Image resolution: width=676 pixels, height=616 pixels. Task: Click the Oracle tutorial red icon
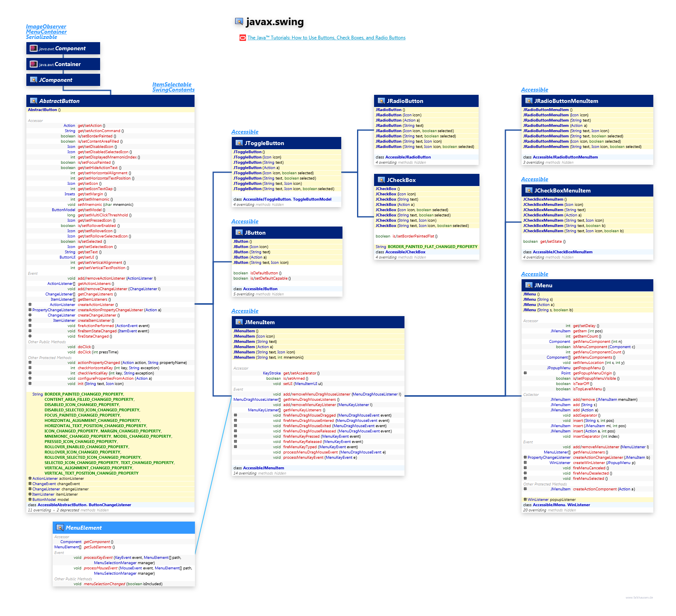243,38
